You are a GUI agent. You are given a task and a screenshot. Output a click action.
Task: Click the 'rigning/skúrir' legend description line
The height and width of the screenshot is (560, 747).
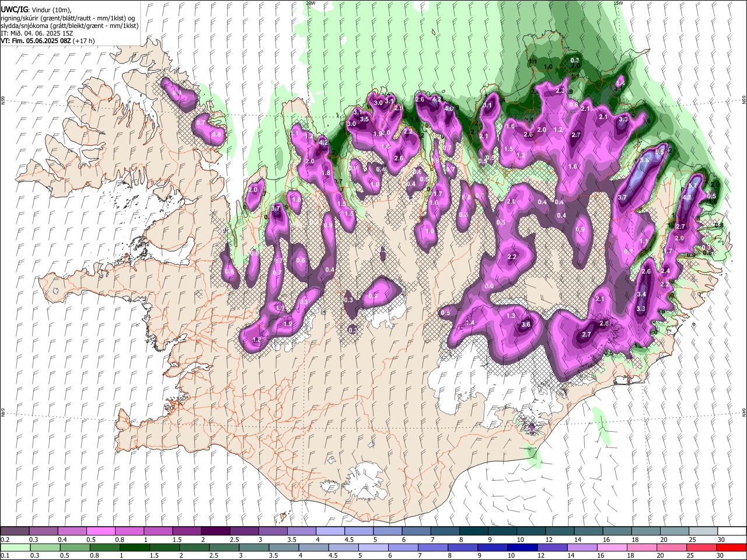coord(68,18)
